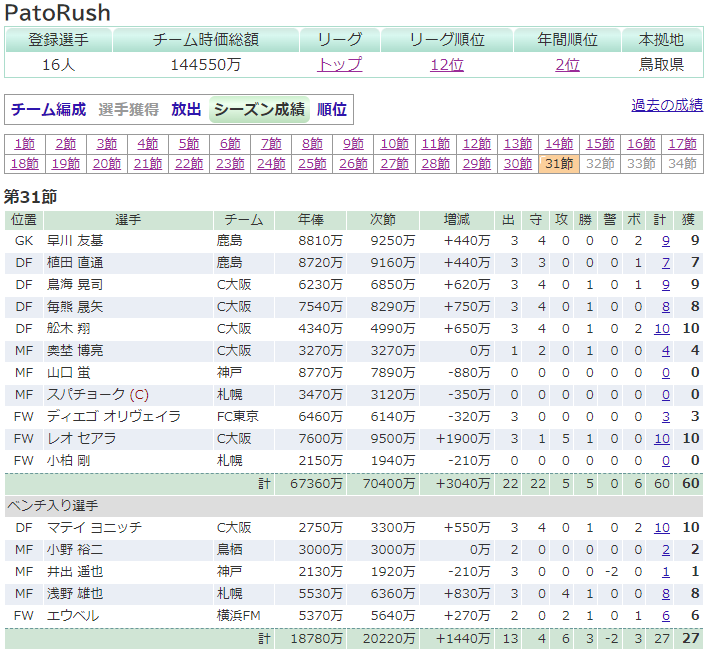The width and height of the screenshot is (705, 652).
Task: Go to round 21節
Action: pyautogui.click(x=148, y=164)
